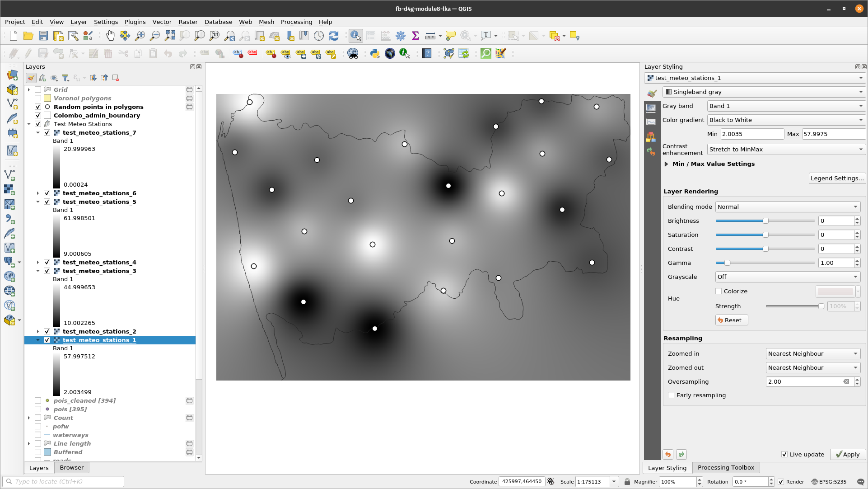Screen dimensions: 868x489
Task: Open the Singleband gray renderer dropdown
Action: [x=764, y=92]
